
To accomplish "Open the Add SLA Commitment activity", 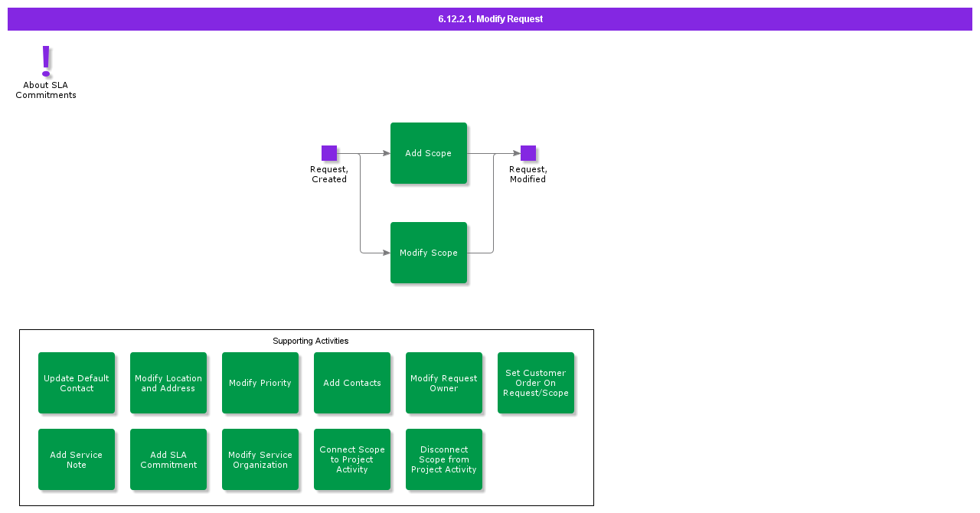I will (168, 459).
